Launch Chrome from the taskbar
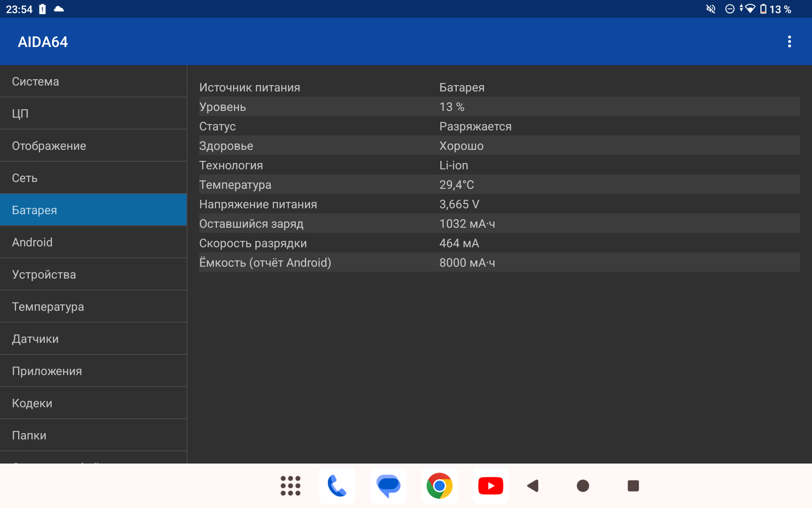 439,486
